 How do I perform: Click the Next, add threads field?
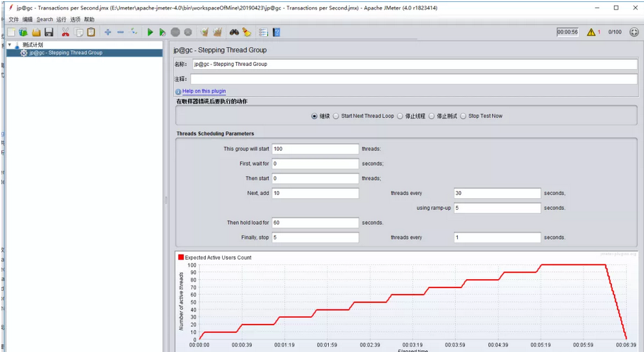click(315, 193)
